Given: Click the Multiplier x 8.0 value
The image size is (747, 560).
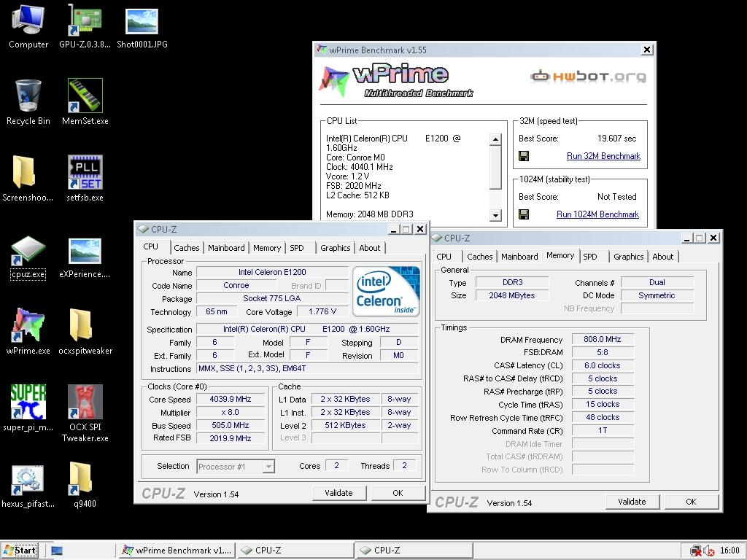Looking at the screenshot, I should point(230,413).
